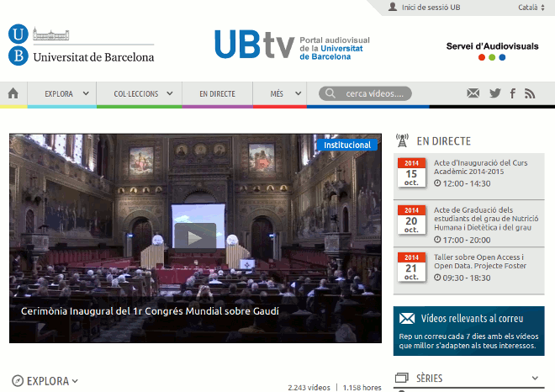Click the Institucional category tag
This screenshot has width=555, height=392.
[346, 145]
